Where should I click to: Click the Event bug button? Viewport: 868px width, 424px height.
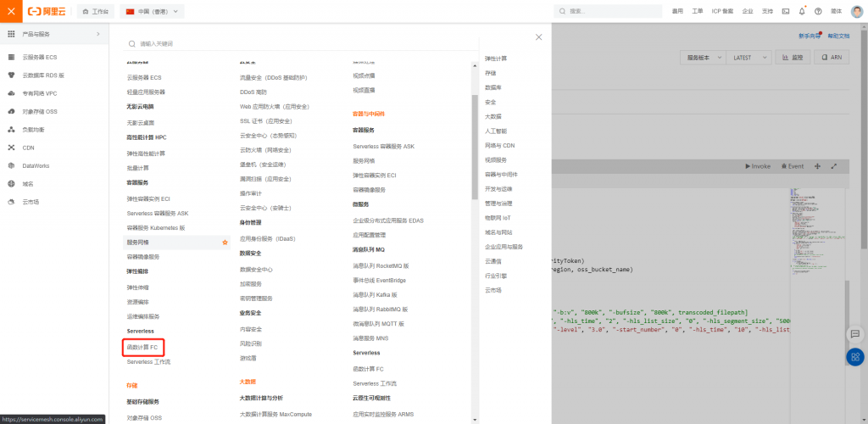coord(793,166)
